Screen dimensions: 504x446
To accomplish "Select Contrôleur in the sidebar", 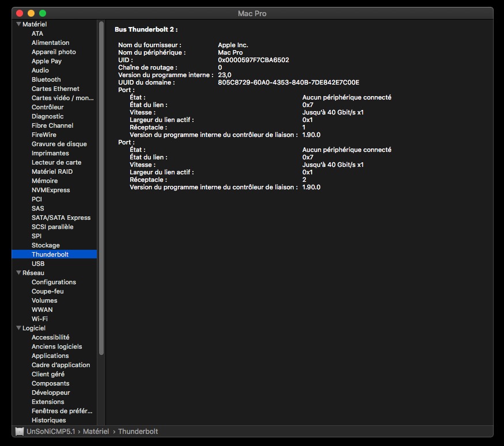I will [48, 107].
